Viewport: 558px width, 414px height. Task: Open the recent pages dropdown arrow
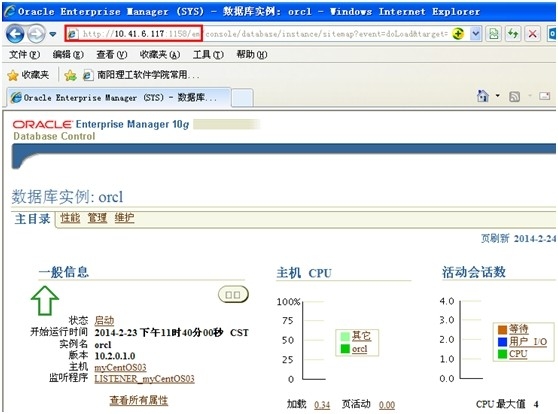click(x=53, y=34)
